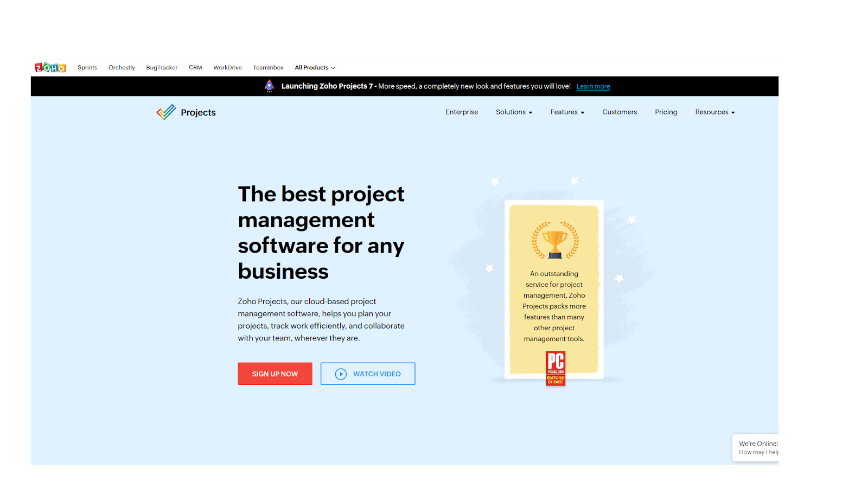Click the PC Magazine review card
The width and height of the screenshot is (868, 488).
point(554,290)
